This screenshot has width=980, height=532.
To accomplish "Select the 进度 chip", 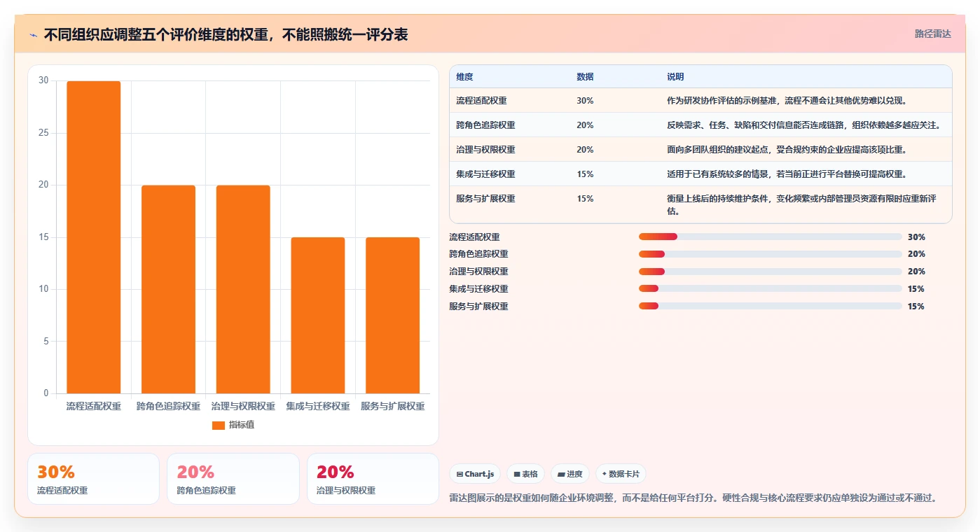I will [x=570, y=474].
